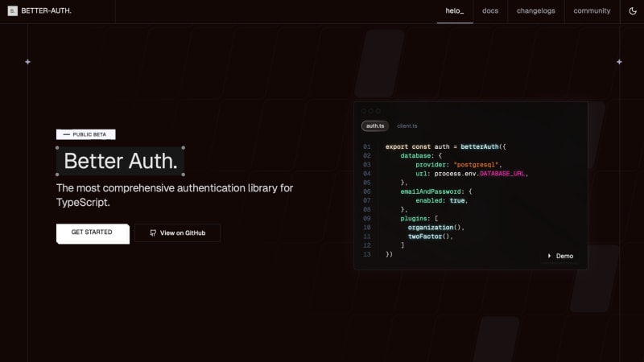
Task: Switch to the client.ts code tab
Action: [407, 126]
